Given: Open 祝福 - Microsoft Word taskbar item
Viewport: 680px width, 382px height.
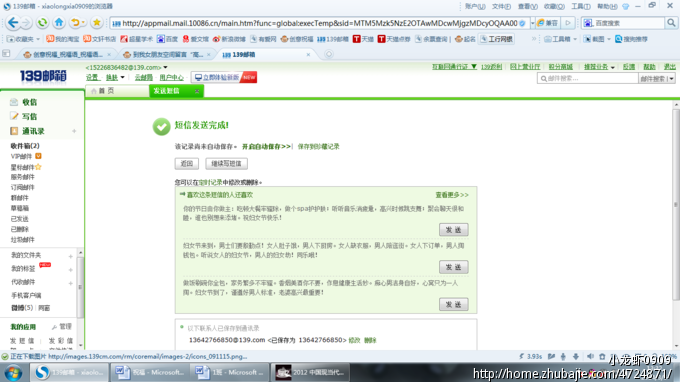Looking at the screenshot, I should pos(150,372).
